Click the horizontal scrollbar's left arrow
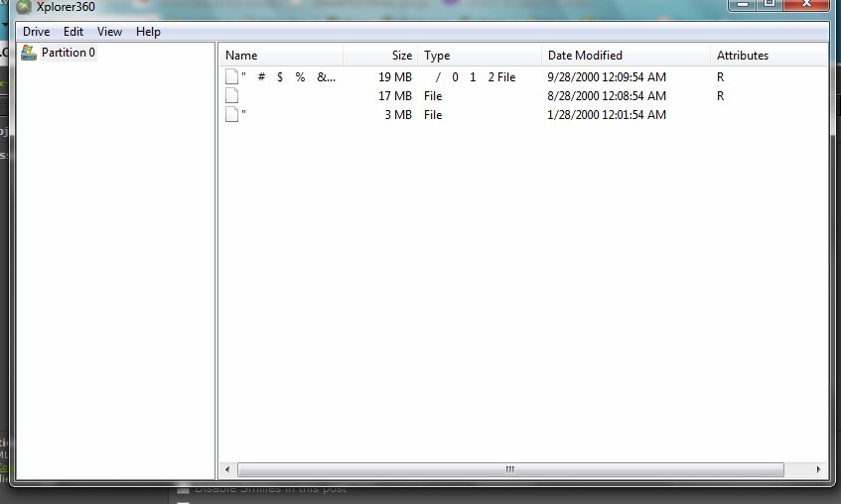 click(227, 469)
